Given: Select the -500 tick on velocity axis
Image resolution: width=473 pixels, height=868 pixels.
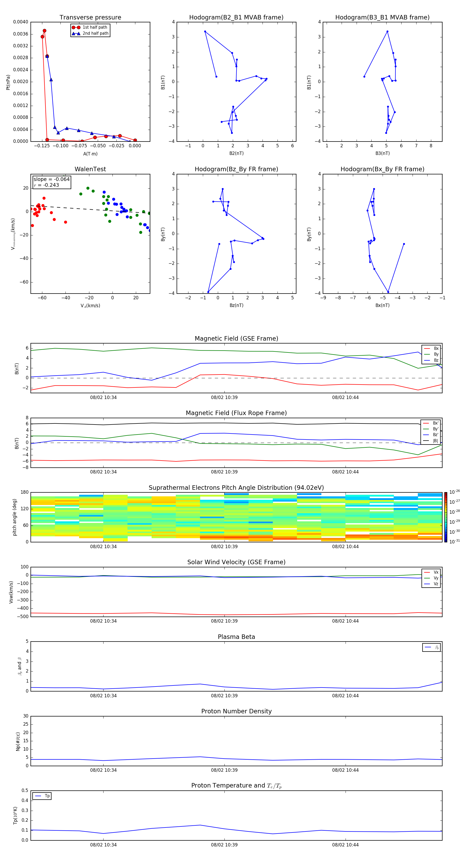Looking at the screenshot, I should click(x=22, y=617).
